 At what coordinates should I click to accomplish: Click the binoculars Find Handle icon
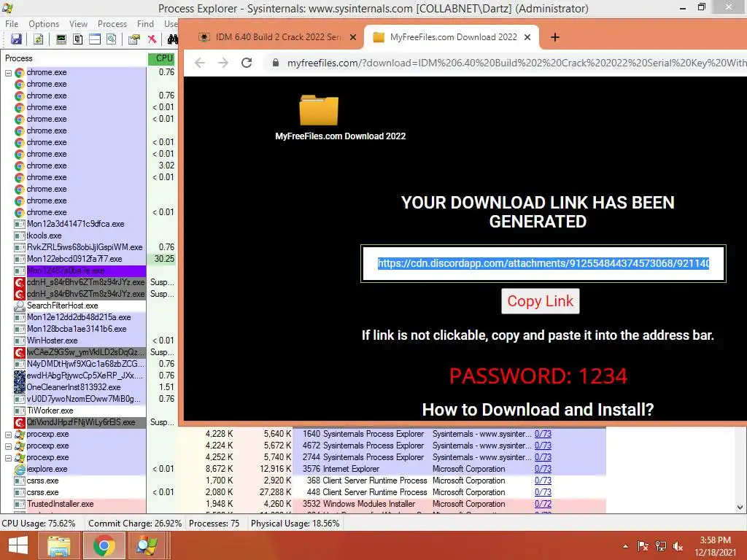(x=172, y=39)
